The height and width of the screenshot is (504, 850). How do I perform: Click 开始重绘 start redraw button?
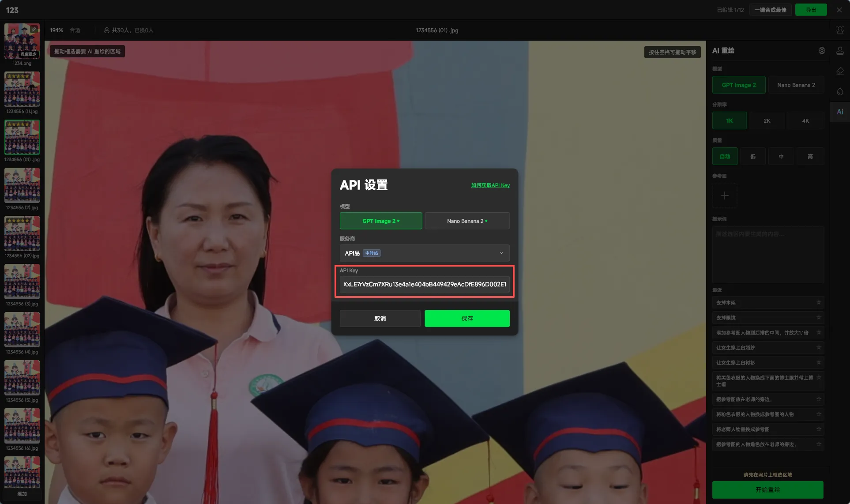coord(767,489)
